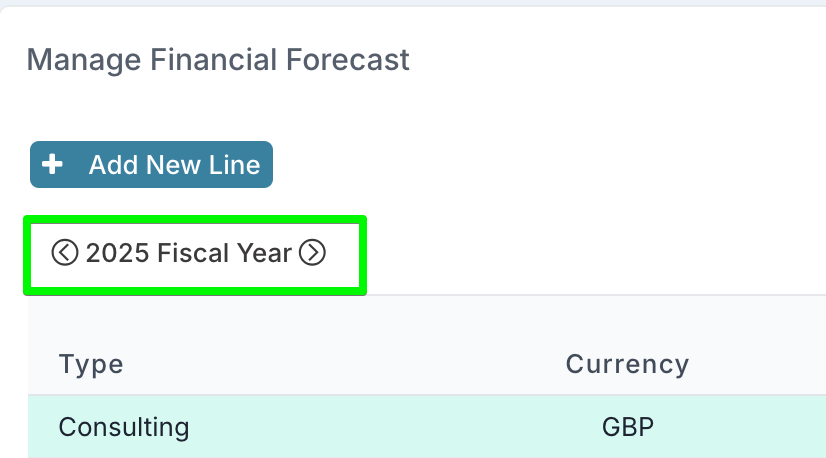Sort by the Currency column header

click(x=627, y=364)
